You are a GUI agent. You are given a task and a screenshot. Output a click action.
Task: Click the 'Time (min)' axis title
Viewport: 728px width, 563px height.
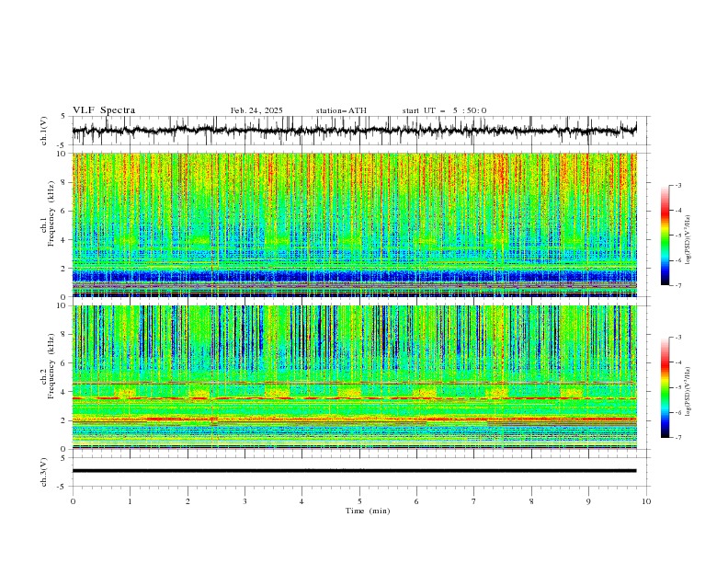coord(368,511)
